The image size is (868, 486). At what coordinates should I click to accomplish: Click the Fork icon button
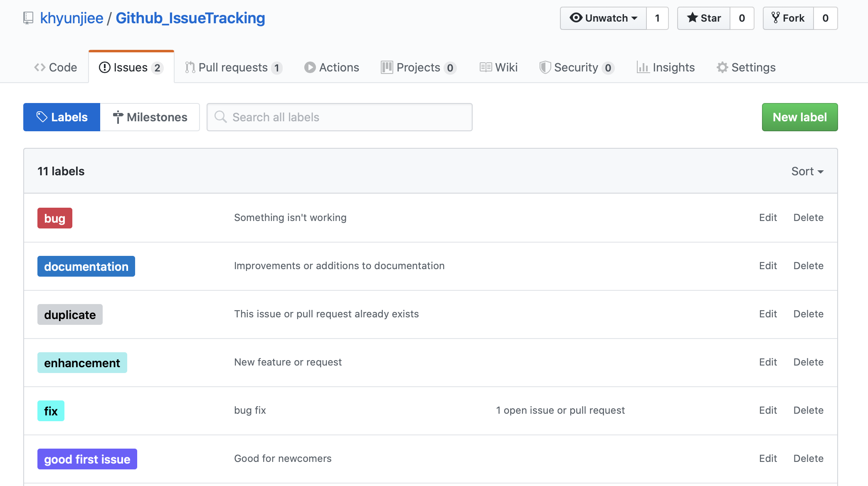click(776, 18)
